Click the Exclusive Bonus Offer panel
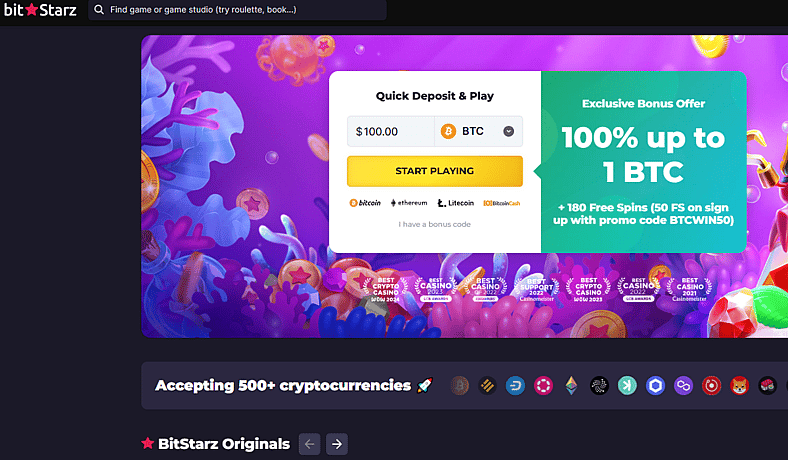This screenshot has width=788, height=460. point(643,162)
